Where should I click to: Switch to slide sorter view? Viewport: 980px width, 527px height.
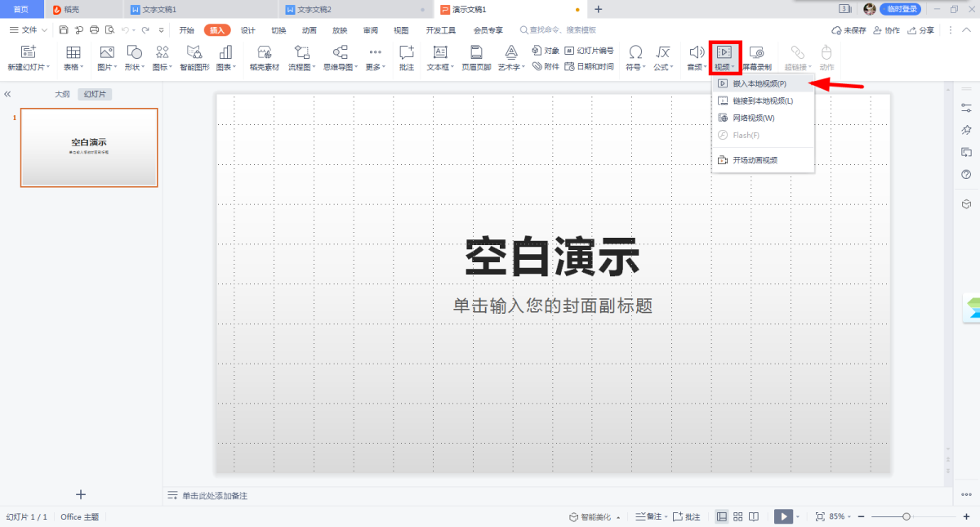click(738, 517)
